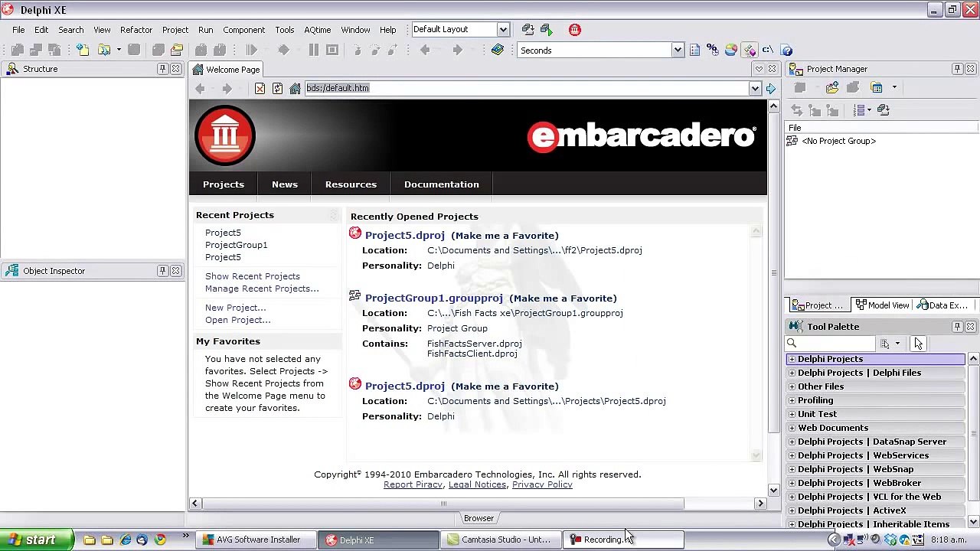Expand the Unit Test palette category
Screen dimensions: 980x551
tap(792, 414)
